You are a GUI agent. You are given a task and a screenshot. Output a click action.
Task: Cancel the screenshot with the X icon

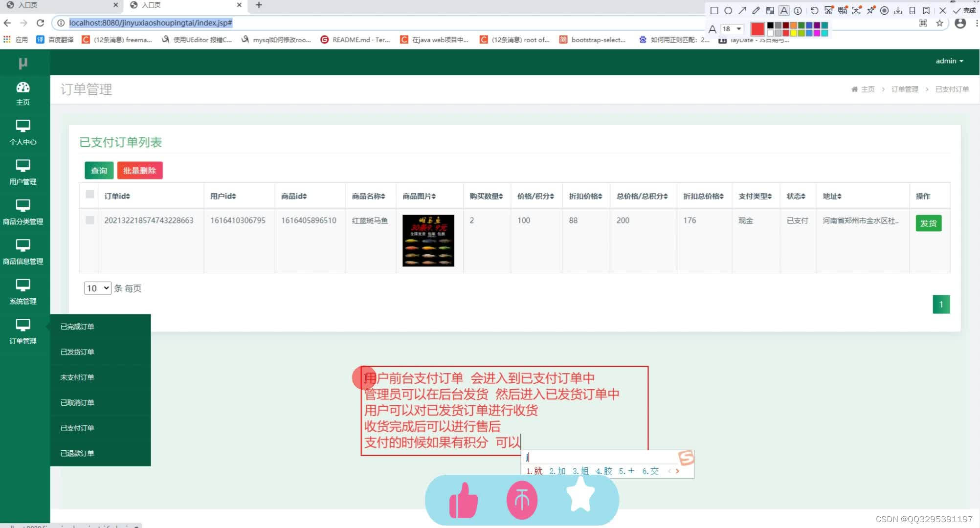(943, 10)
